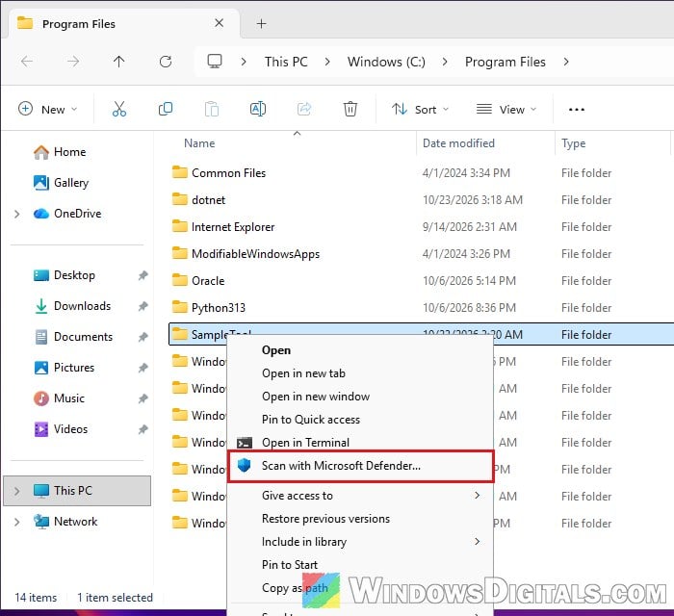This screenshot has height=616, width=674.
Task: Click the monitor icon in address bar
Action: (x=215, y=62)
